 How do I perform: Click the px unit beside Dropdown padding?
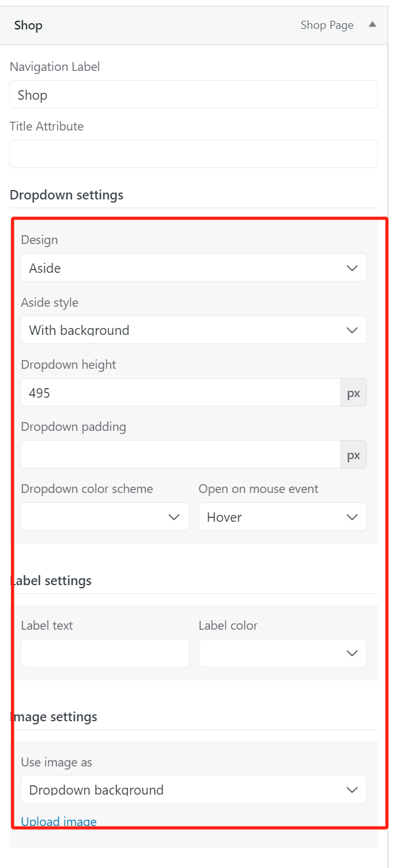[x=353, y=454]
